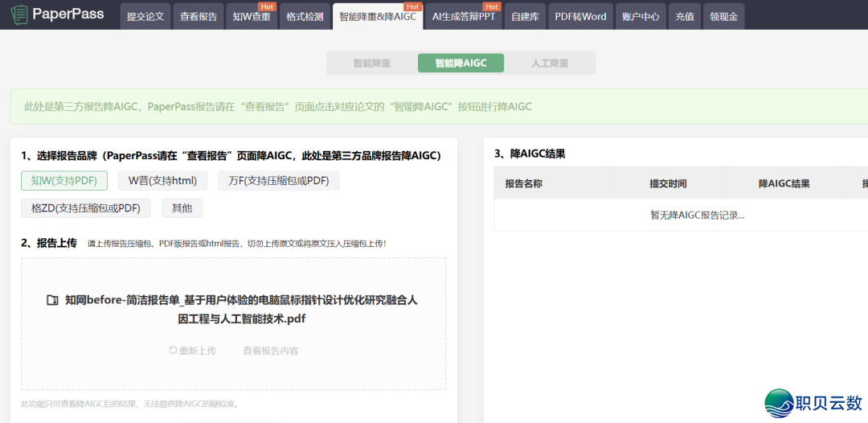
Task: Click the 2、报告上传 heading
Action: (49, 243)
